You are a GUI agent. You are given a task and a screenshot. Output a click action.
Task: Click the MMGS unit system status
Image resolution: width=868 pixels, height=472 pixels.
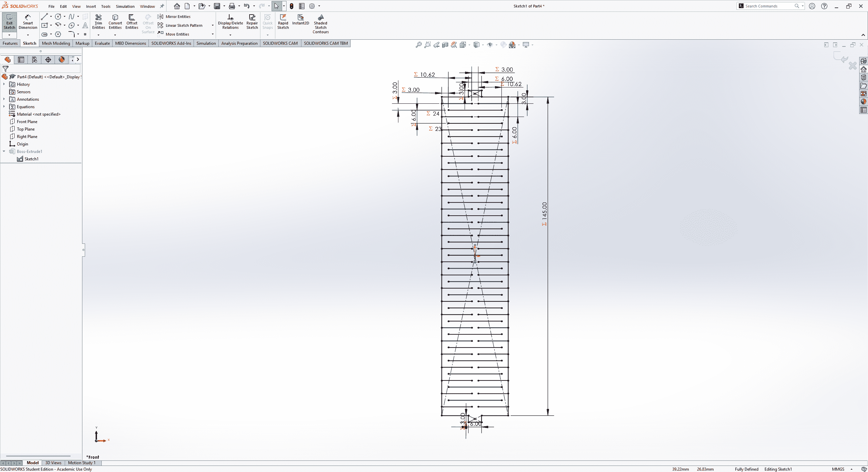click(838, 469)
